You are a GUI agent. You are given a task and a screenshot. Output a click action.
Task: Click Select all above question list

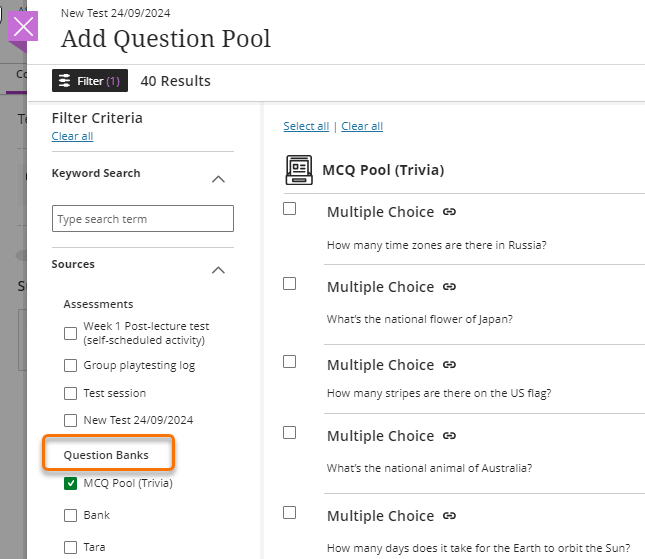point(306,126)
